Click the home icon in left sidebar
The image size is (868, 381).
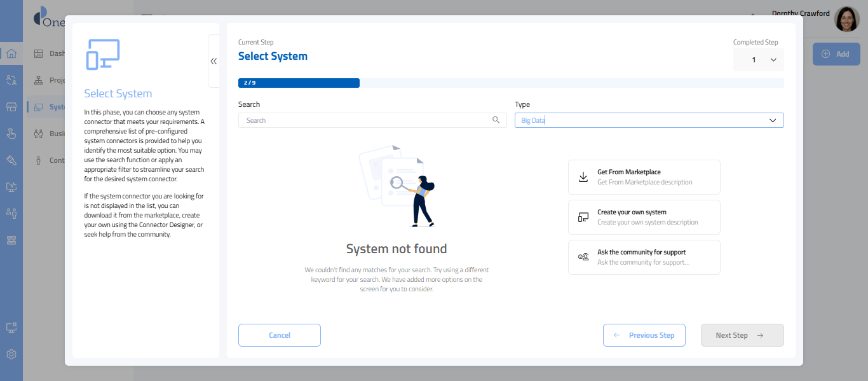[11, 53]
